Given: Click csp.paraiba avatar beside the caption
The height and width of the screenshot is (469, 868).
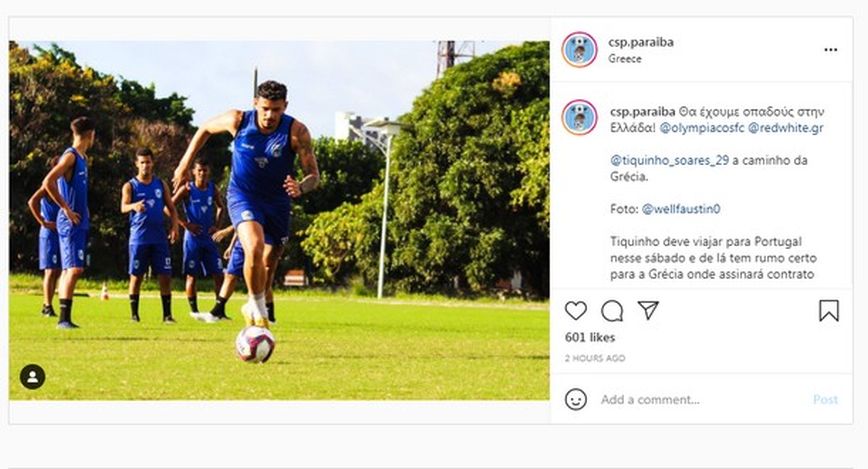Looking at the screenshot, I should tap(579, 117).
